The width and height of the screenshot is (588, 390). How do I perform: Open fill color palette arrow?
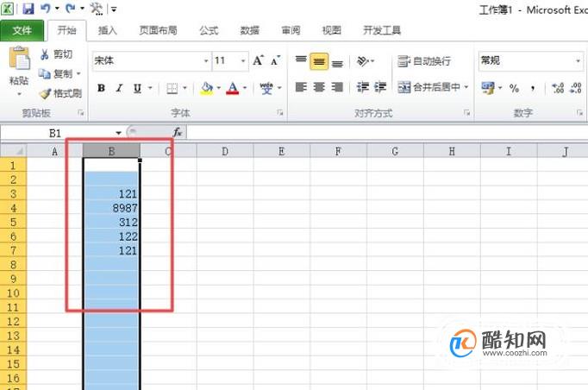pyautogui.click(x=219, y=88)
